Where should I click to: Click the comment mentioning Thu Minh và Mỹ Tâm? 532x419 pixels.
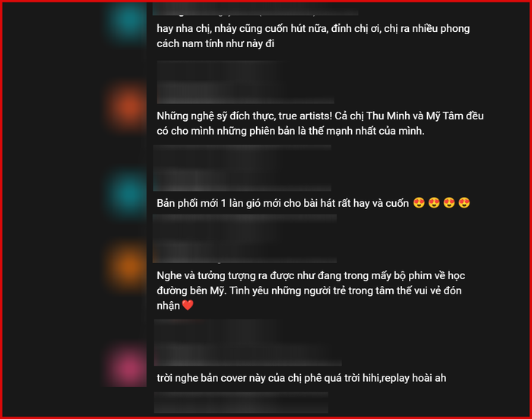pyautogui.click(x=320, y=123)
